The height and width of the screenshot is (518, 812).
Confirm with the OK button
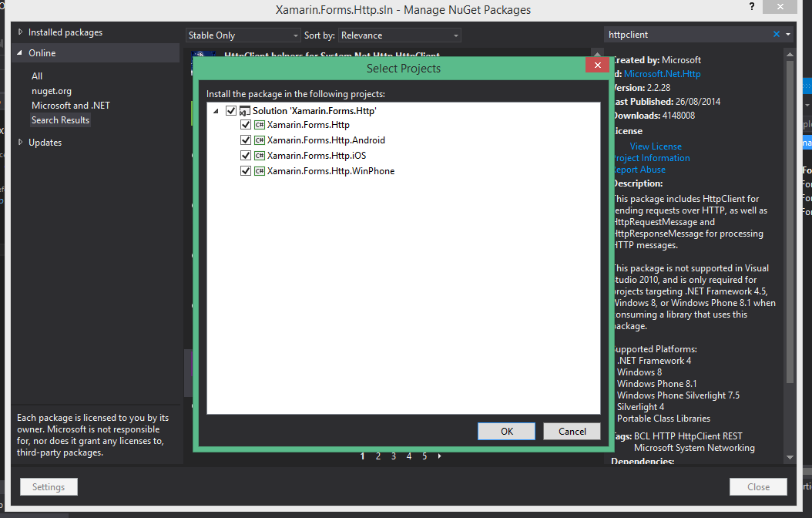(x=506, y=432)
